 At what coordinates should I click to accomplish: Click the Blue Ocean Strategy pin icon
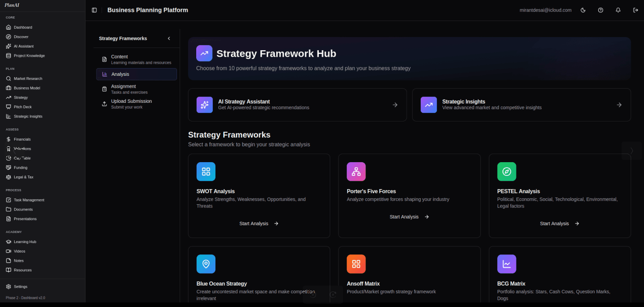[x=206, y=264]
